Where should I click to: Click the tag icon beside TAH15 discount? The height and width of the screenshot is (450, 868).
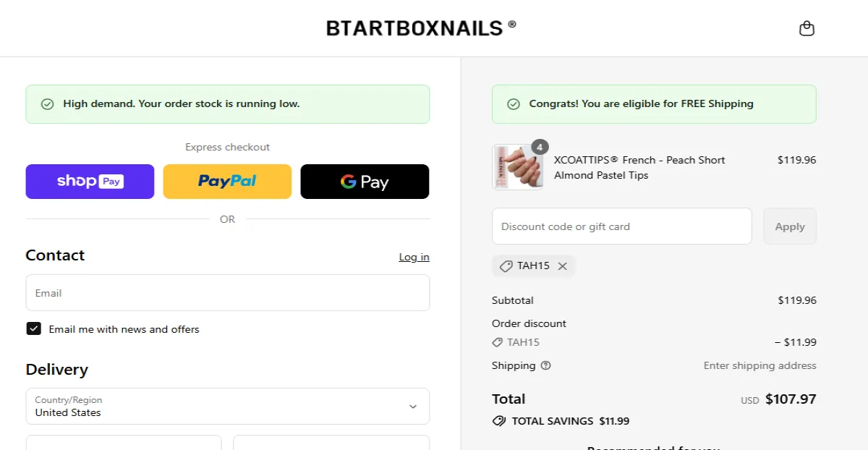coord(506,266)
